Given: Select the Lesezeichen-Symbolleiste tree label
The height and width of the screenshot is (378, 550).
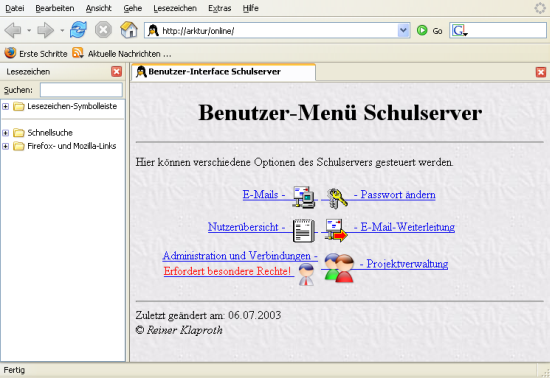Looking at the screenshot, I should (72, 106).
